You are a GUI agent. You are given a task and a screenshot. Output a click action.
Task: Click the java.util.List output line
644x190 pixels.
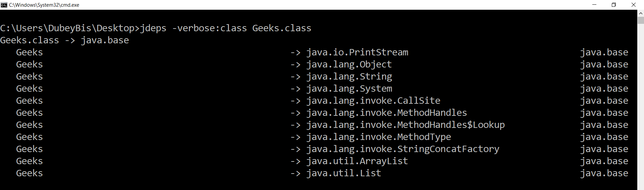point(344,173)
